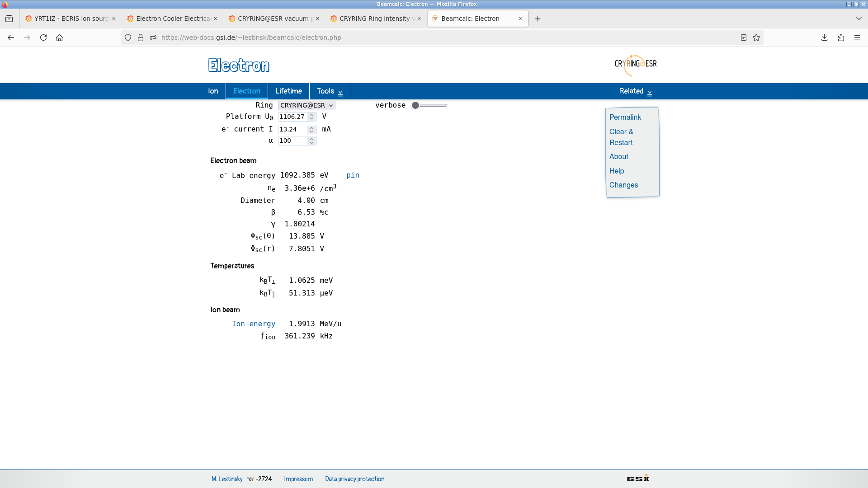Toggle reader view icon in address bar

[x=744, y=38]
